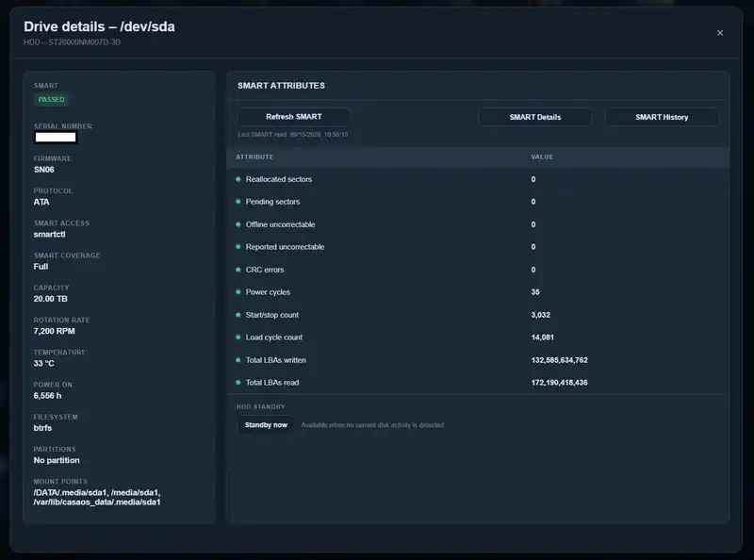The width and height of the screenshot is (754, 560).
Task: Click the power on value 6,556 h
Action: (48, 395)
